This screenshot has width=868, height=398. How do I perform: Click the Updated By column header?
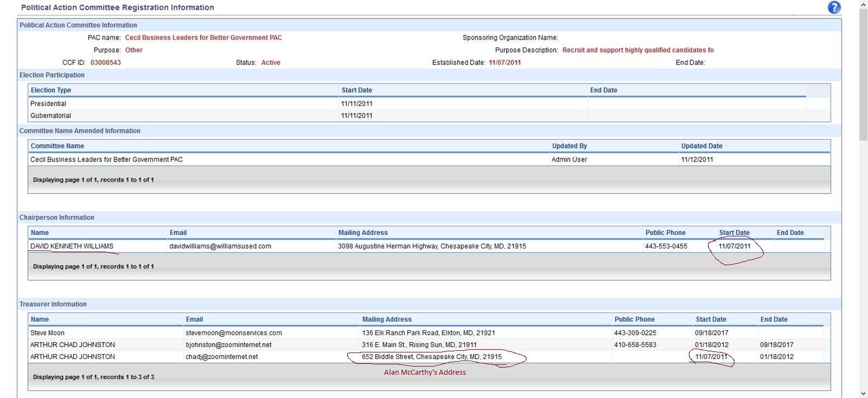point(569,146)
